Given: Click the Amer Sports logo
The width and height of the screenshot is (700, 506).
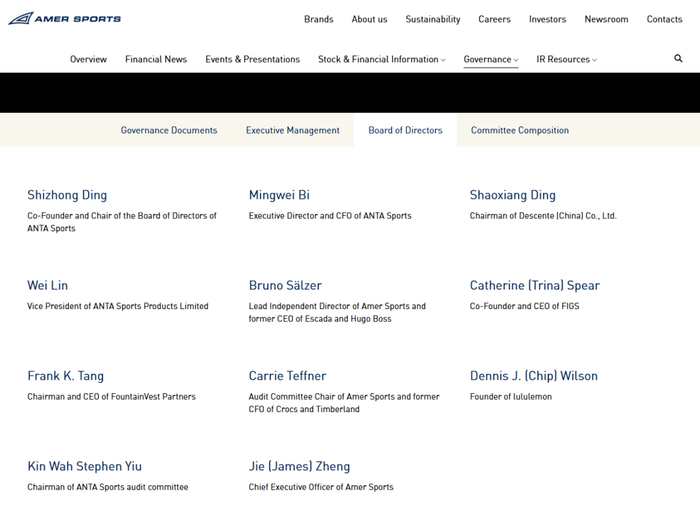Looking at the screenshot, I should point(65,19).
